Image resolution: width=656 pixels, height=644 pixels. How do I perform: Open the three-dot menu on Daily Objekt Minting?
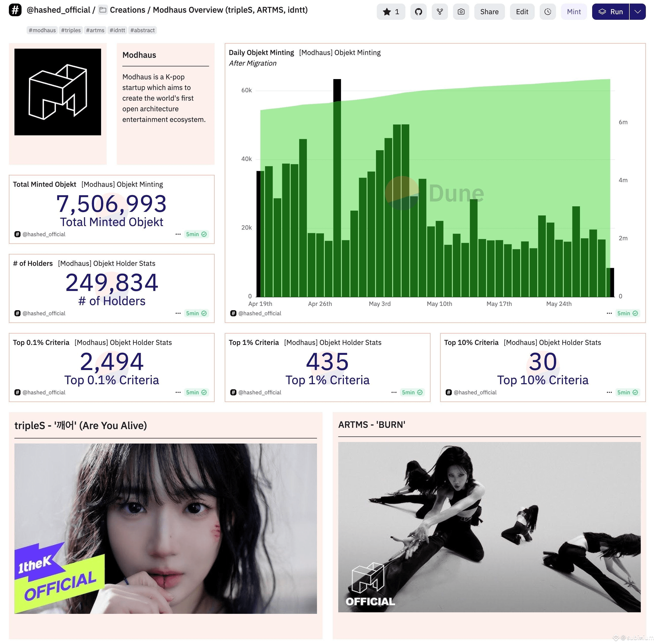609,313
